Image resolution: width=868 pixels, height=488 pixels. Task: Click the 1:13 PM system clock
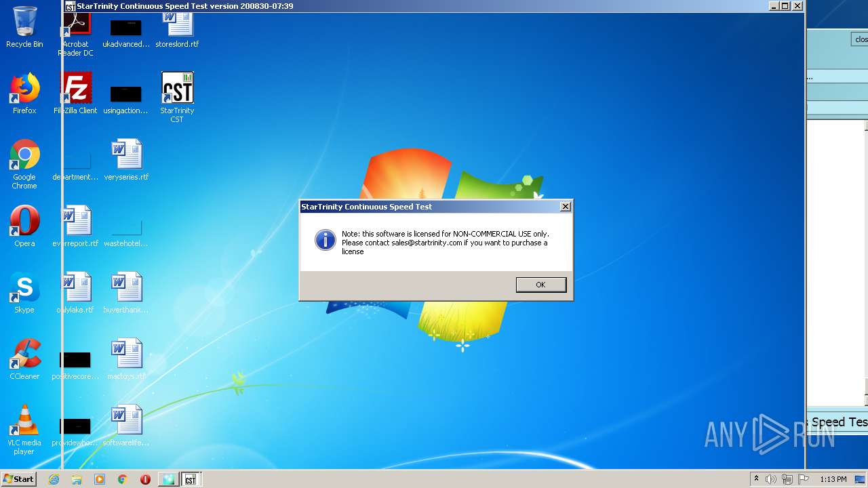pyautogui.click(x=833, y=479)
